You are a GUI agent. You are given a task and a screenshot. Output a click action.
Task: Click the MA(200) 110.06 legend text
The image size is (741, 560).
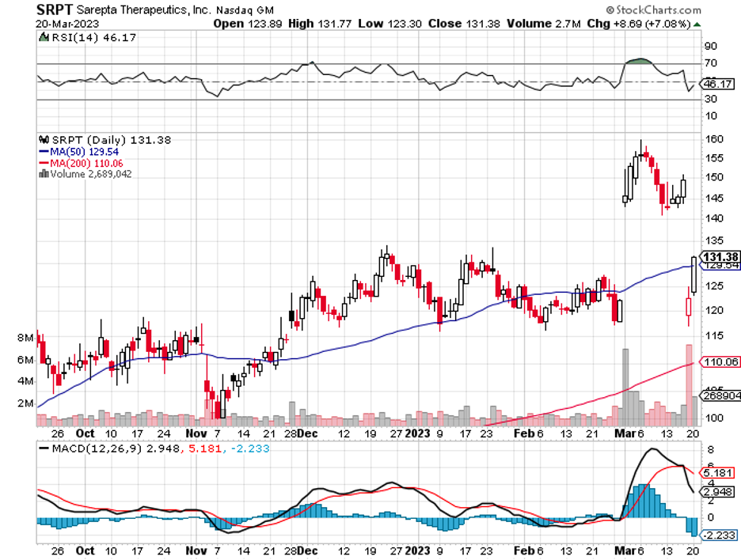86,164
